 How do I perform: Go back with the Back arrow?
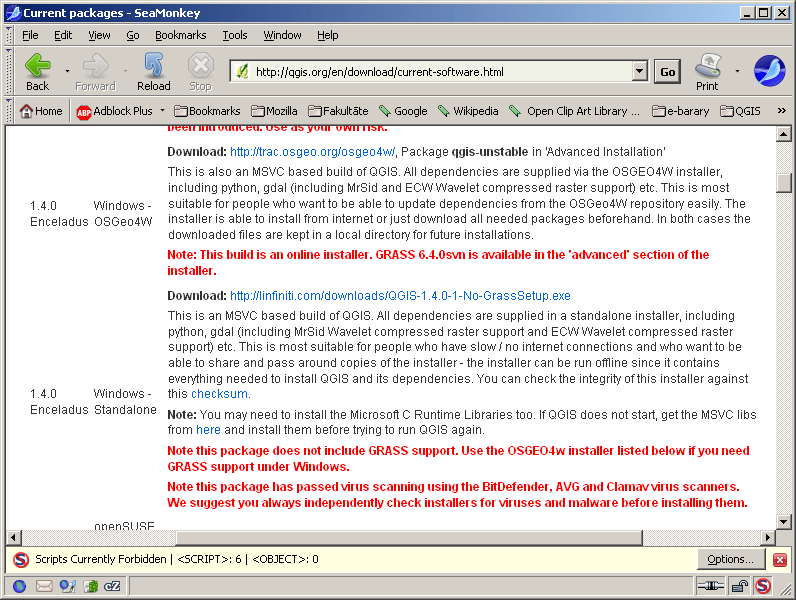click(38, 72)
